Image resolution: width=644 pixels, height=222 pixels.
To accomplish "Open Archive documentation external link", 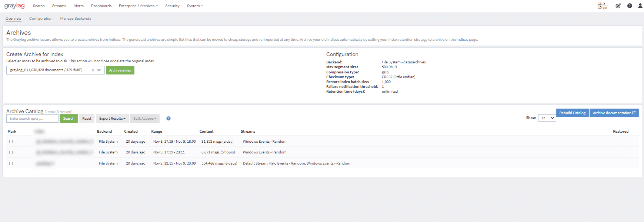I will coord(614,113).
